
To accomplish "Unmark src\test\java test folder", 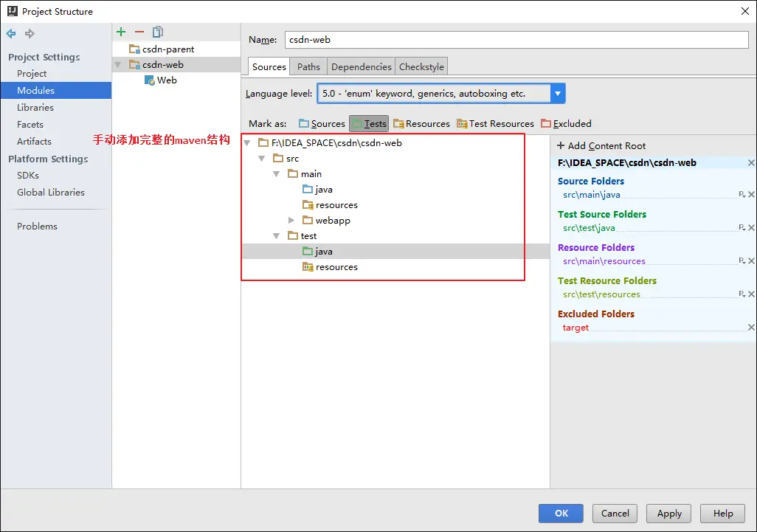I will (751, 228).
